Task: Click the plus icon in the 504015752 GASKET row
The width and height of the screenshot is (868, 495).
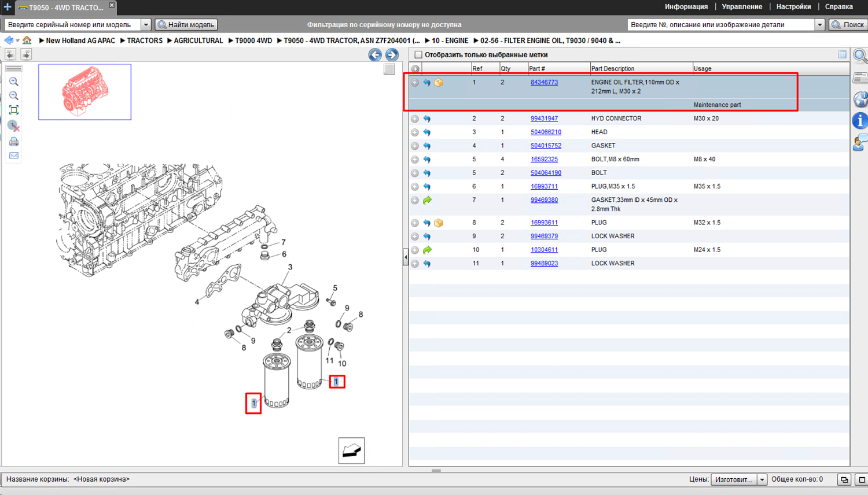Action: click(x=415, y=146)
